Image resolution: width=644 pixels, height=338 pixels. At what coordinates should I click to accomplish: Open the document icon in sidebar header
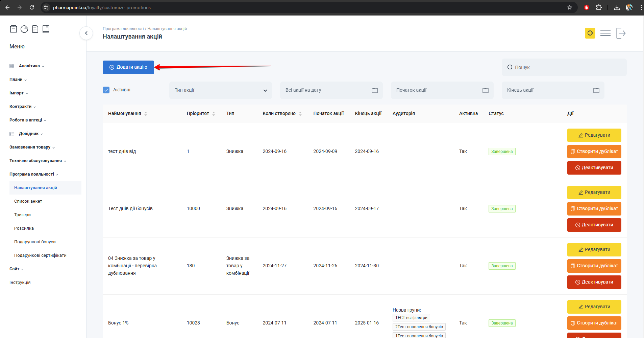pos(35,29)
